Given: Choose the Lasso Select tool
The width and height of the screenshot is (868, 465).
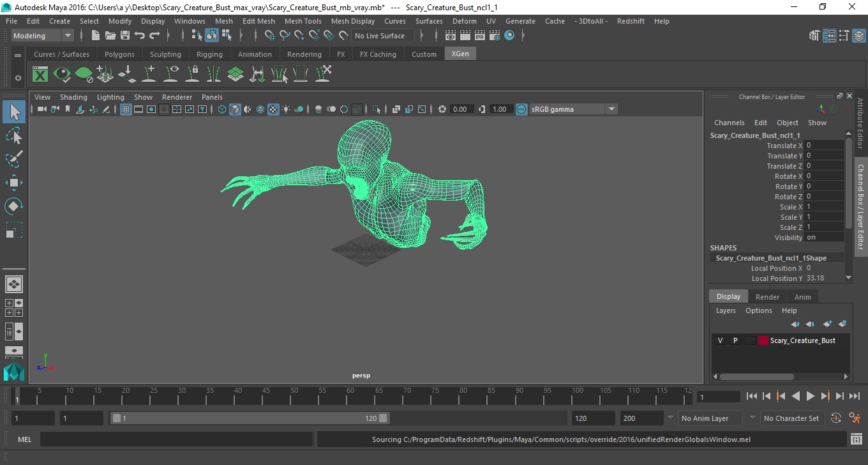Looking at the screenshot, I should (14, 136).
